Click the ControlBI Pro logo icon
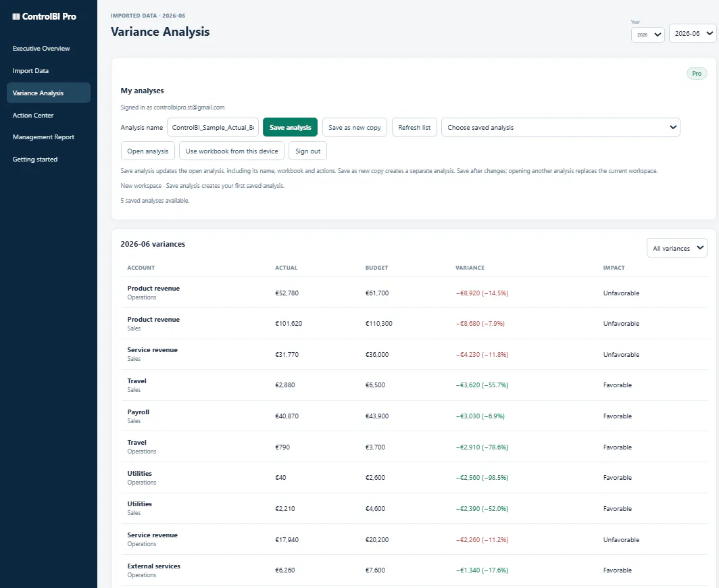The height and width of the screenshot is (588, 719). coord(16,16)
